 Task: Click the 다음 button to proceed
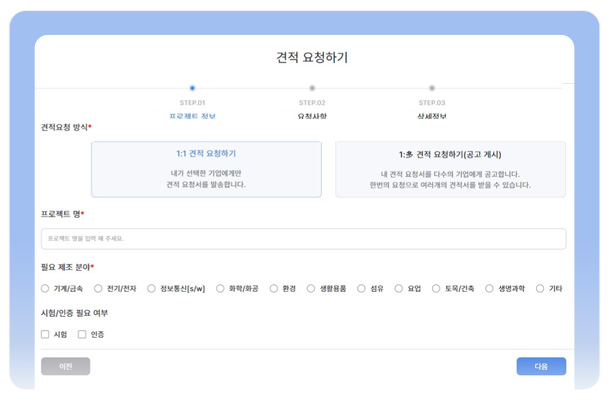click(x=541, y=366)
